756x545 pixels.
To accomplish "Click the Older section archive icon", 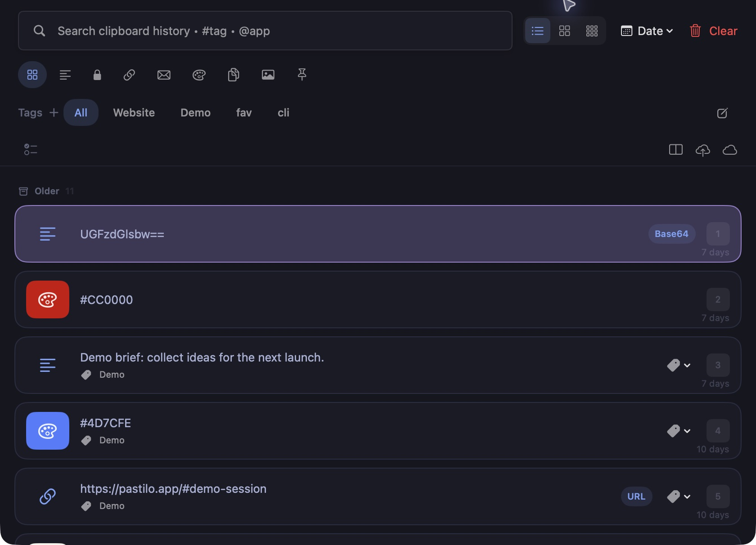I will click(x=23, y=192).
